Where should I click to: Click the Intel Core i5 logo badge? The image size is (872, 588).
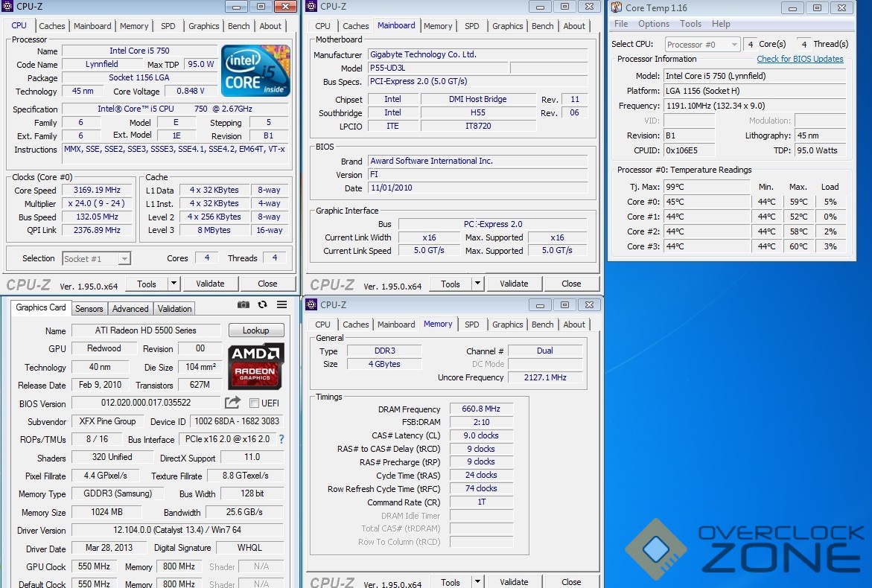point(255,71)
